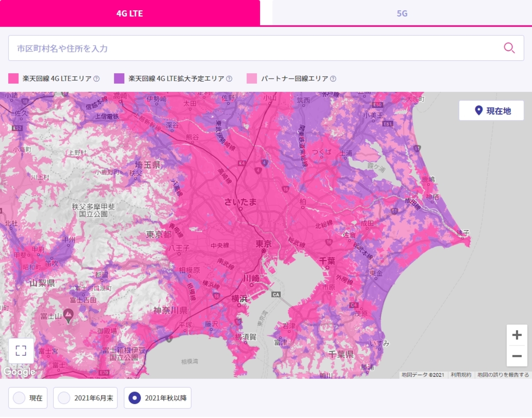Switch to the 4G LTE tab
The image size is (532, 418).
130,13
